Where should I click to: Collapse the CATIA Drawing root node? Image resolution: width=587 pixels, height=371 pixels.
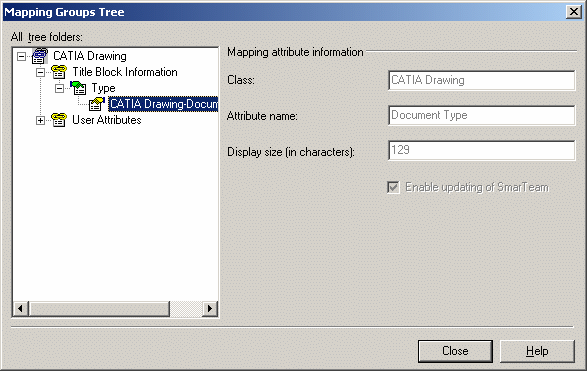[22, 57]
